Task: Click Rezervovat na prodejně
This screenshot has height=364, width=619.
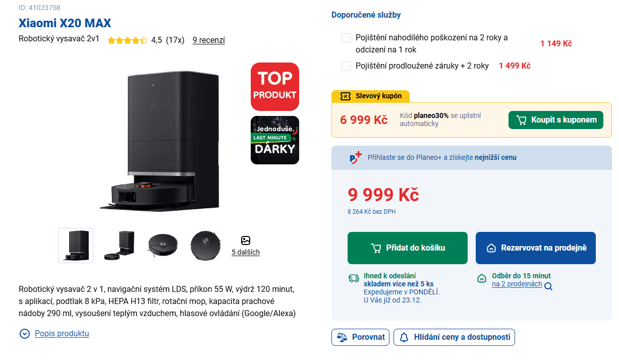Action: click(x=535, y=248)
